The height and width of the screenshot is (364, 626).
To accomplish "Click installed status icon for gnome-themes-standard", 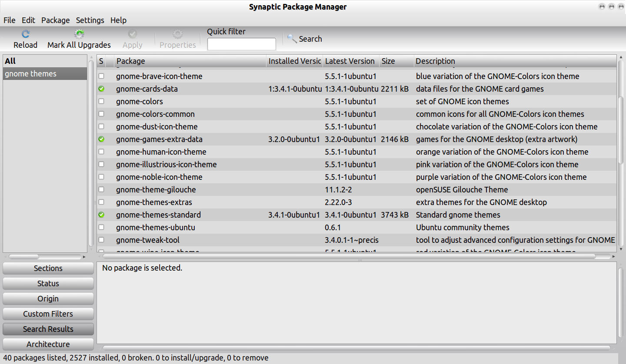I will tap(101, 215).
